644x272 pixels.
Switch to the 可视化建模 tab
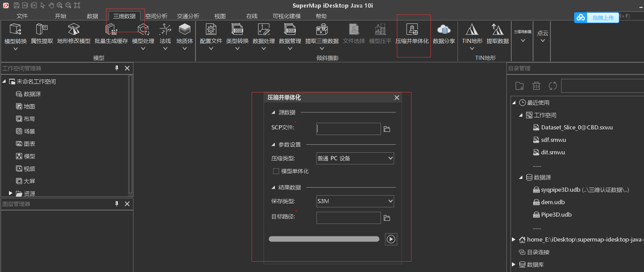point(287,16)
